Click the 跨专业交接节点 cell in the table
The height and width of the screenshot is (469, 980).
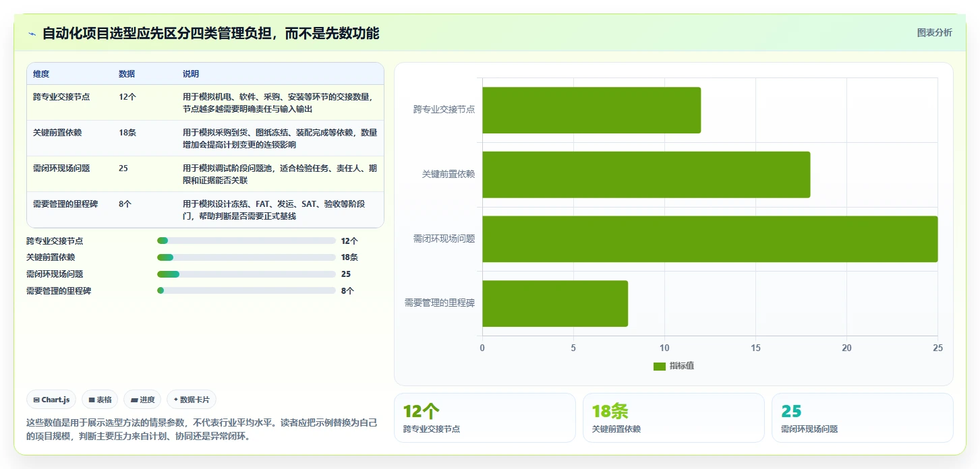[61, 97]
